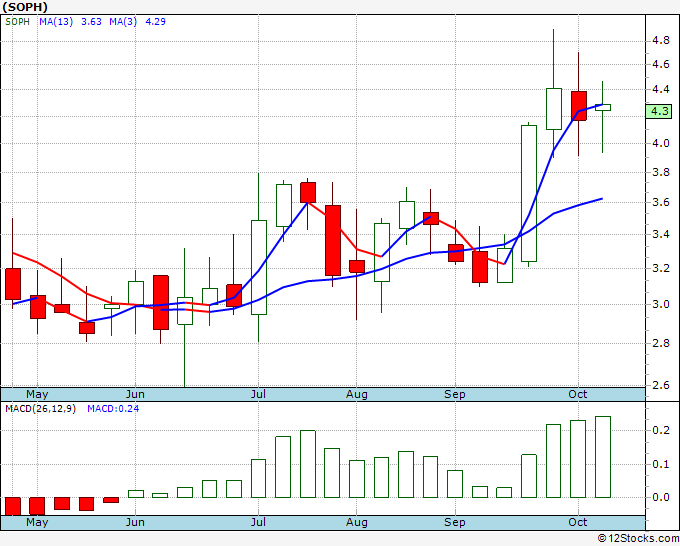Click the 4.6 price axis label

(x=660, y=65)
